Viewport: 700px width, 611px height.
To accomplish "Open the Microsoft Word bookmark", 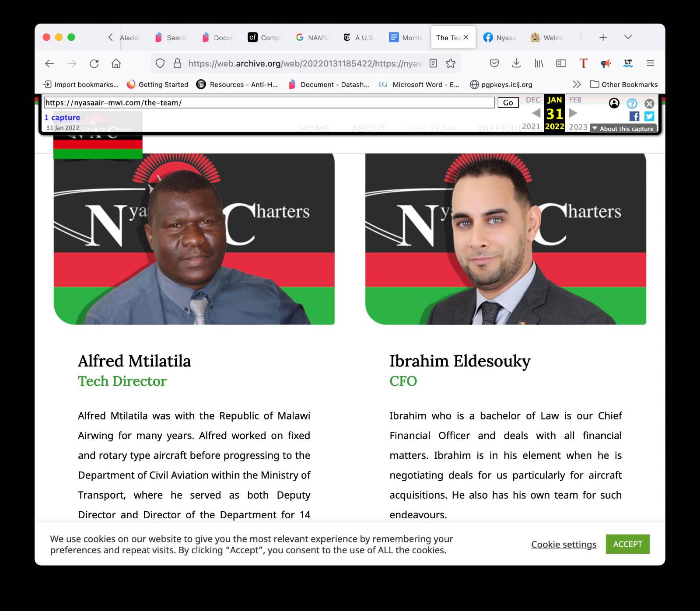I will point(419,84).
